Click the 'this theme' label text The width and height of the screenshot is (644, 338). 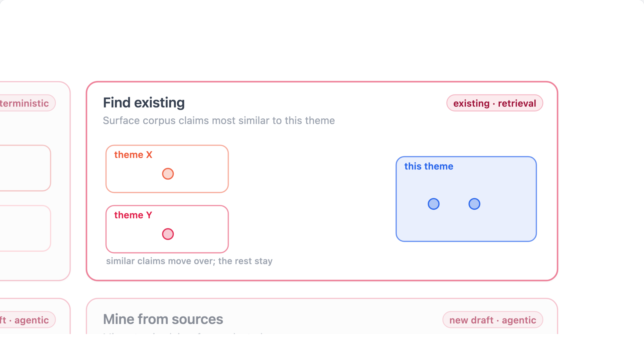(429, 166)
